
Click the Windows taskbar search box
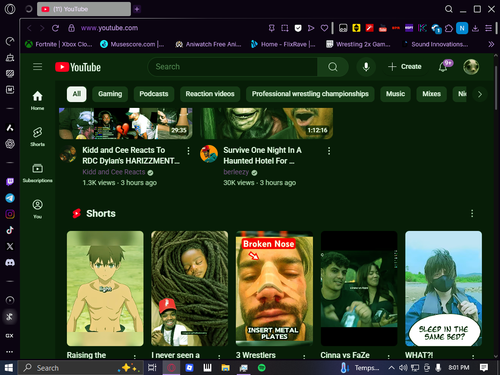pos(81,368)
